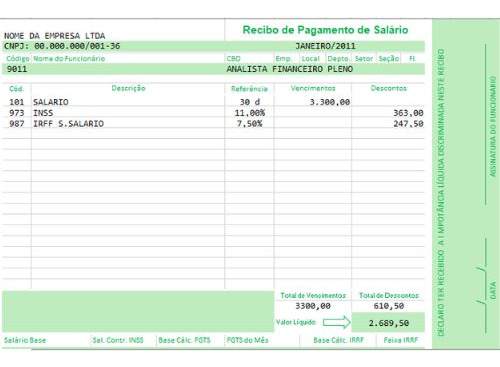Click the 'Emp.' column label
This screenshot has width=500, height=367.
(283, 59)
